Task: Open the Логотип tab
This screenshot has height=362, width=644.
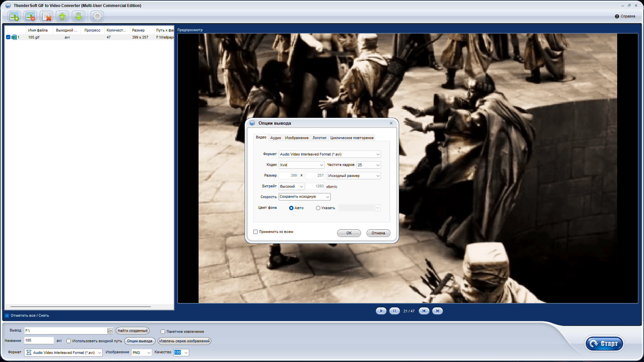Action: pyautogui.click(x=319, y=138)
